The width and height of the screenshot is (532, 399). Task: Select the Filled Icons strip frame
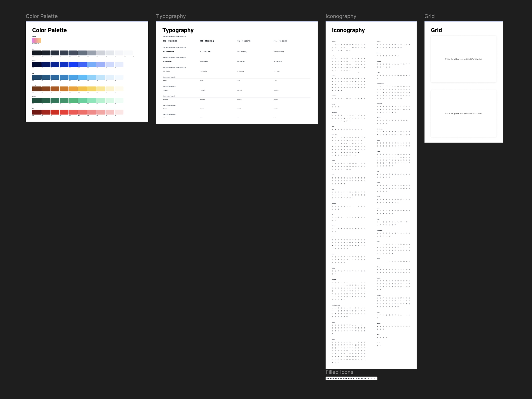(351, 378)
